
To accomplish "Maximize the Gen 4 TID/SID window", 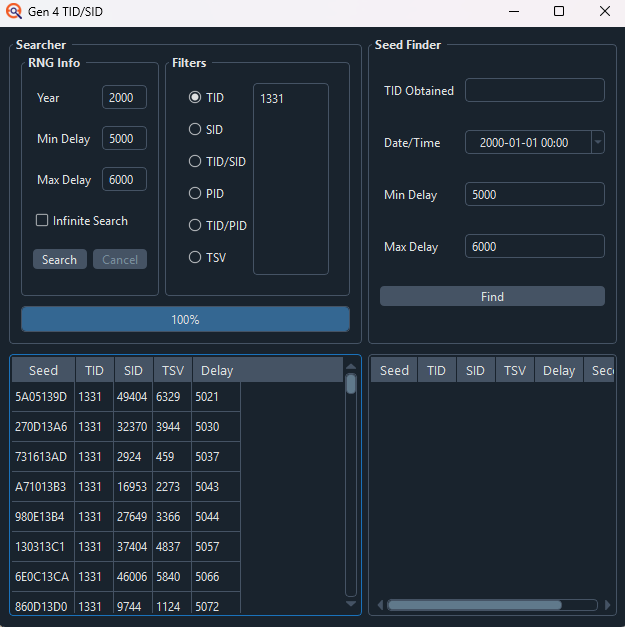I will [559, 11].
